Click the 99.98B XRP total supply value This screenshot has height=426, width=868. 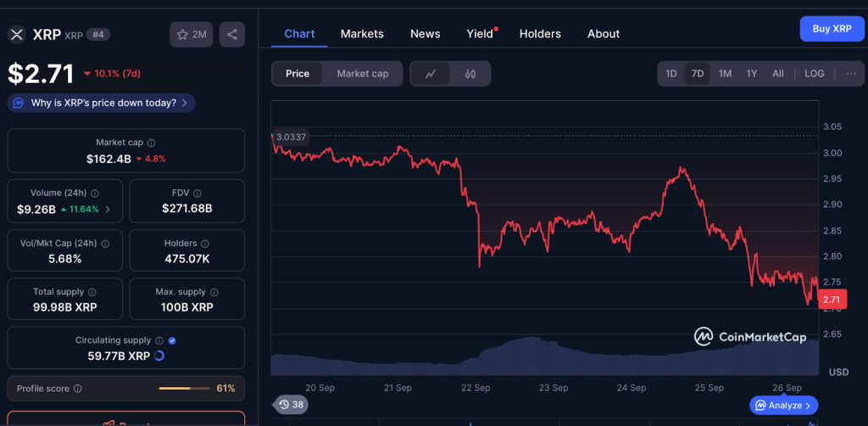(x=64, y=307)
